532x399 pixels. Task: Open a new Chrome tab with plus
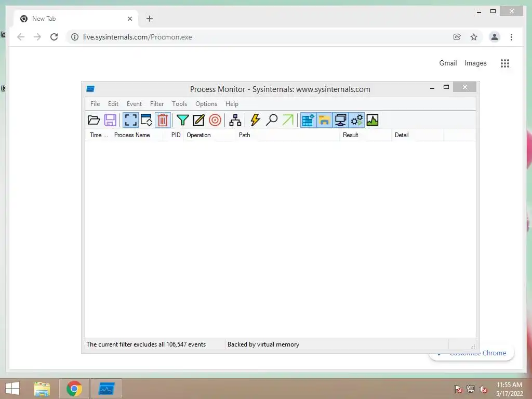150,19
